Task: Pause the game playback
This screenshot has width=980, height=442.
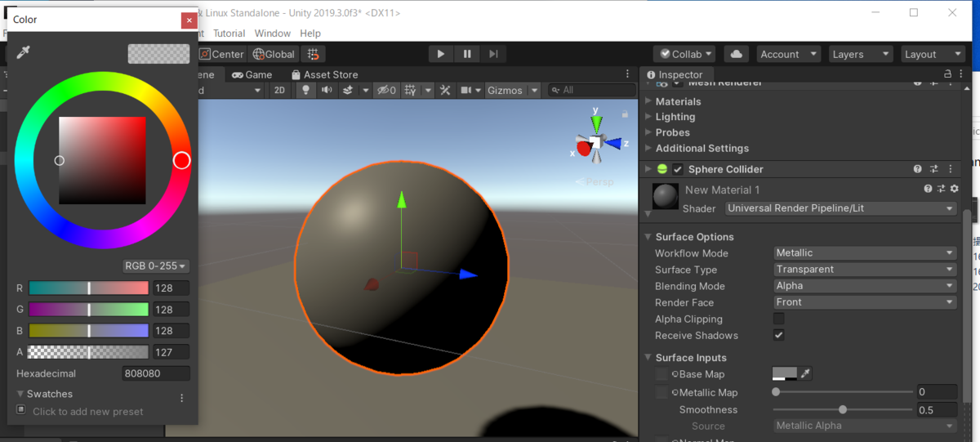Action: pos(467,54)
